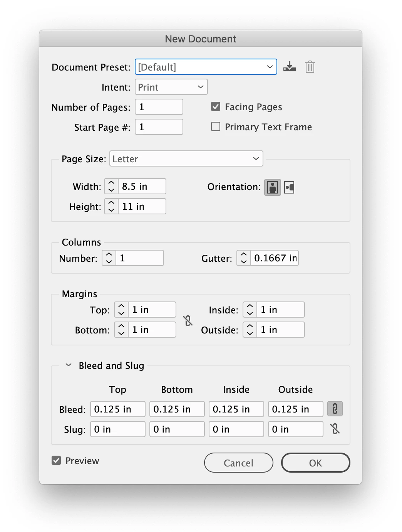Select the Portrait orientation icon

point(273,187)
